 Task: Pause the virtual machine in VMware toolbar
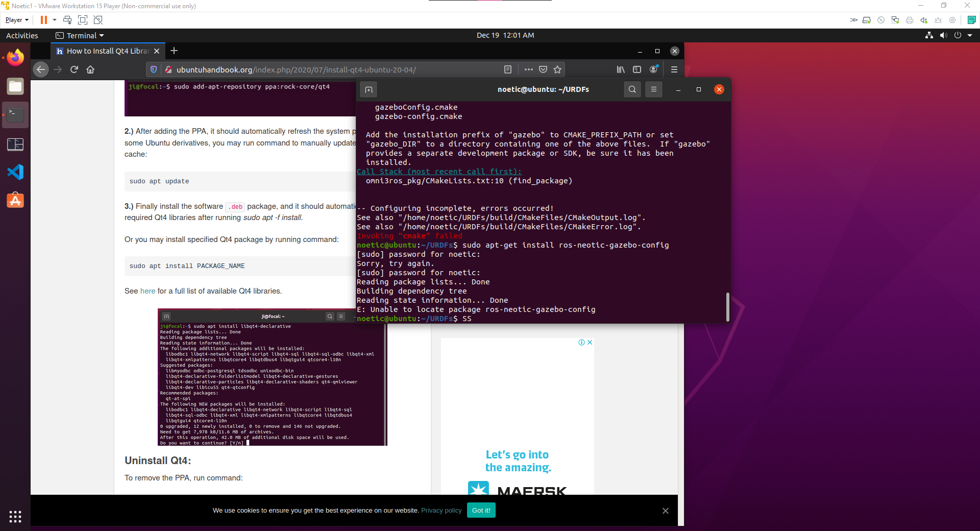[x=44, y=20]
